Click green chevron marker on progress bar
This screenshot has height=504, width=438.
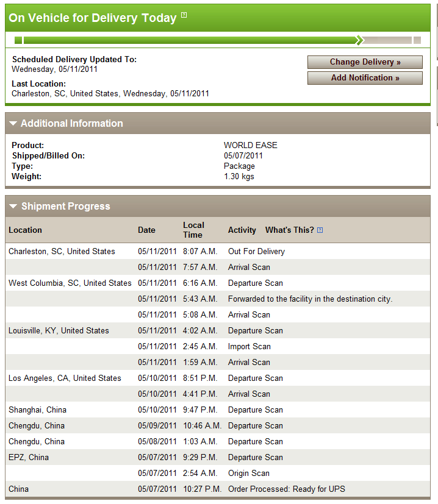coord(360,40)
